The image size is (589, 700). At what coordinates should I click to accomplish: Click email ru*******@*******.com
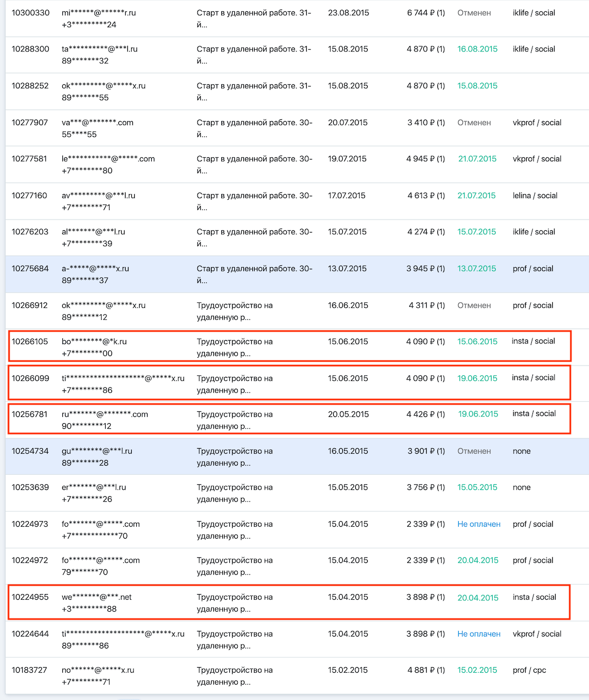(105, 414)
